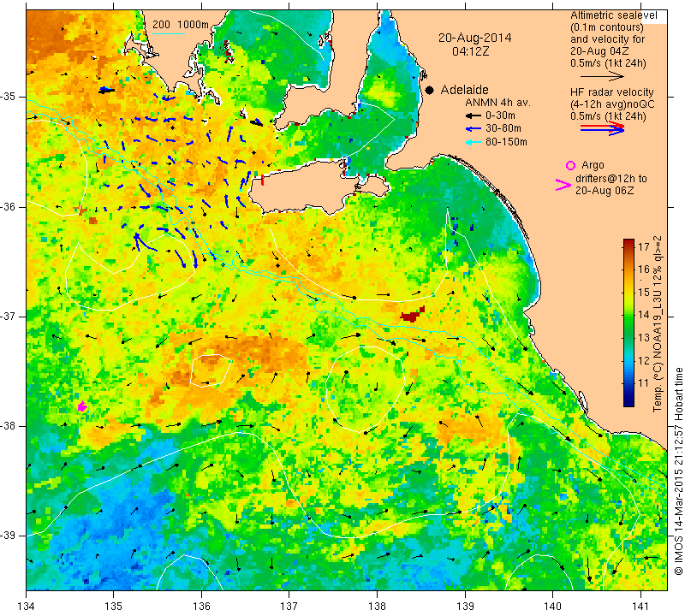
Task: Click the latitude -38 axis label
Action: coord(9,426)
